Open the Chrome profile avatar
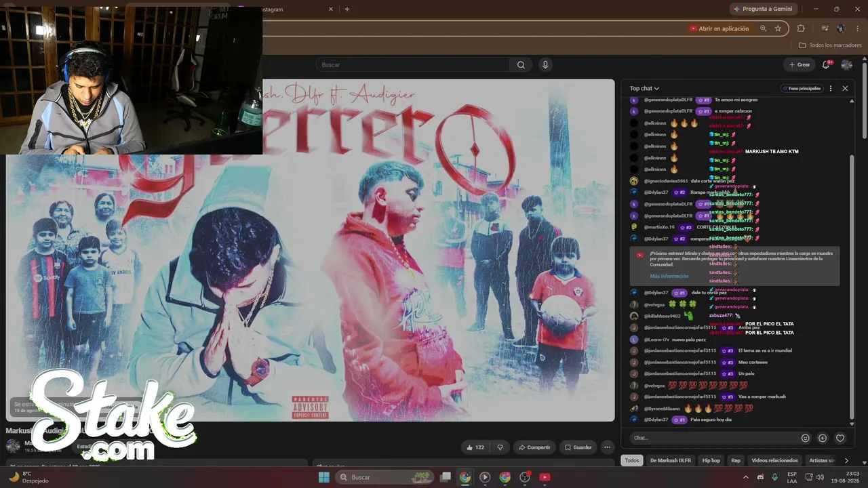 pos(841,28)
